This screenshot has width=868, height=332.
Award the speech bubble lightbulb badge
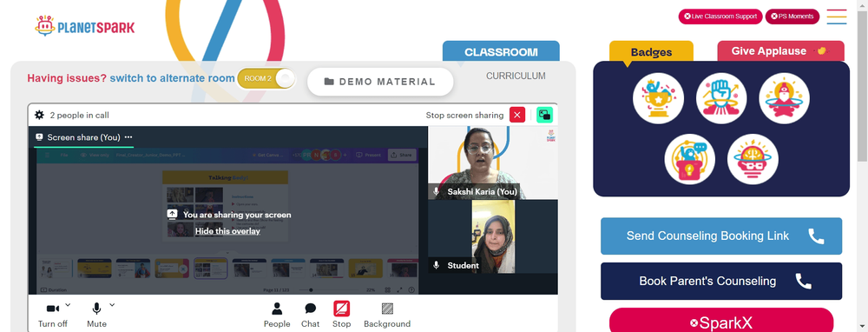690,160
